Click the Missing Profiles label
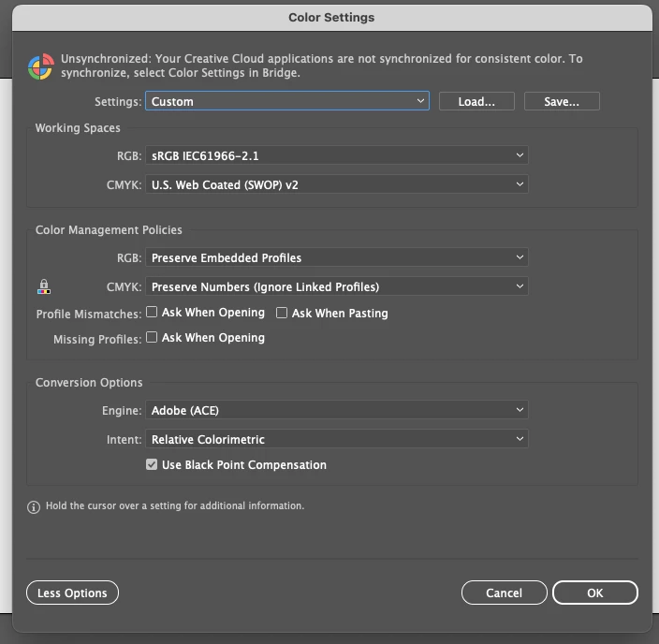The width and height of the screenshot is (659, 644). coord(97,339)
